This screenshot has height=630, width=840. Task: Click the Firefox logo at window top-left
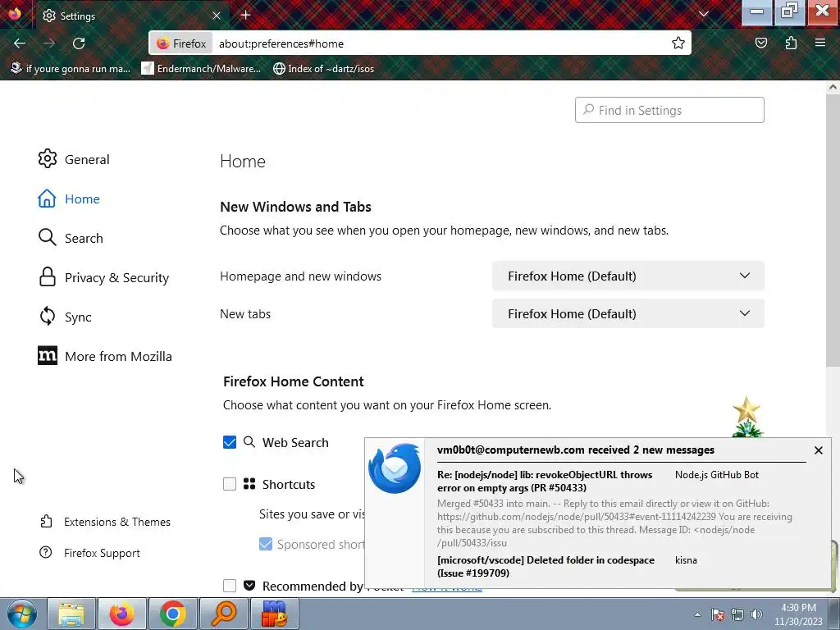pyautogui.click(x=15, y=13)
